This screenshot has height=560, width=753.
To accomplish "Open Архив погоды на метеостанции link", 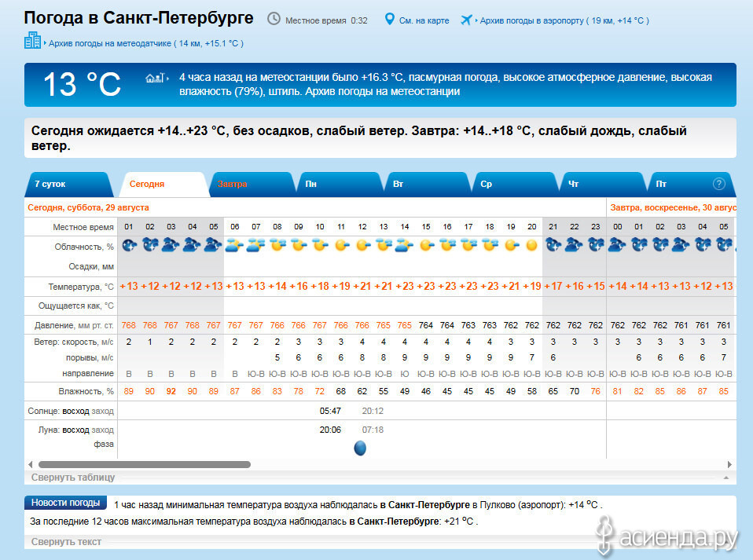I will click(383, 91).
